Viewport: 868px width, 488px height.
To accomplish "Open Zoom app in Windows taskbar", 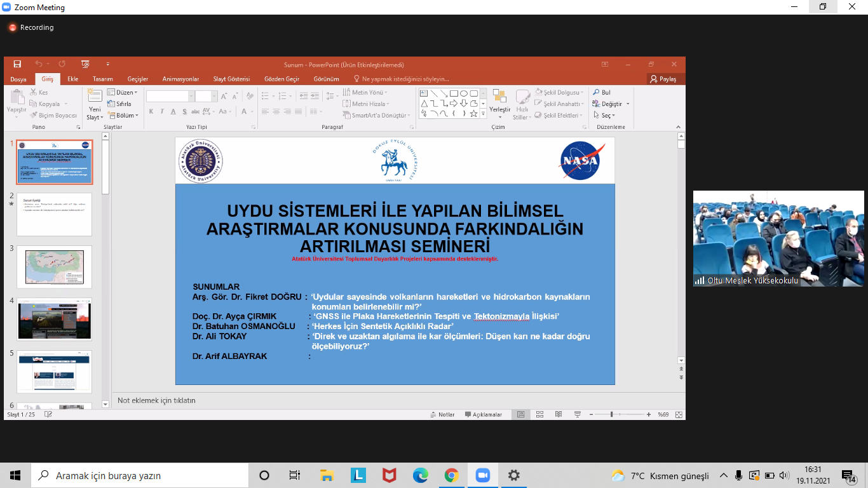I will pos(482,475).
